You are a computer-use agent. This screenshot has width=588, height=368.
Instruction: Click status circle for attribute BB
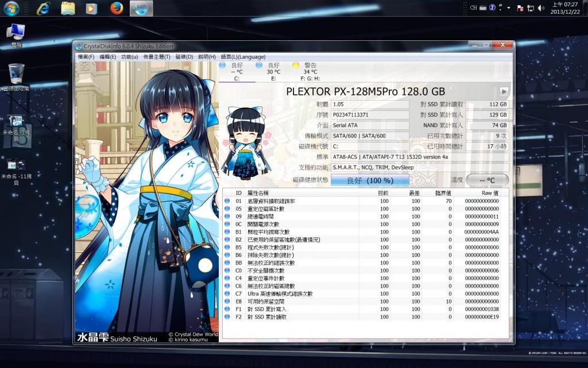click(x=227, y=263)
